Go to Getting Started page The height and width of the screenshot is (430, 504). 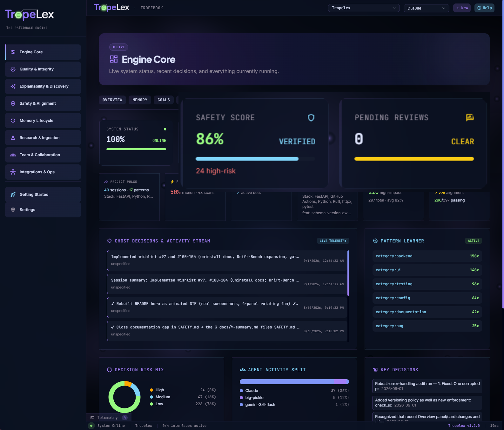tap(43, 195)
